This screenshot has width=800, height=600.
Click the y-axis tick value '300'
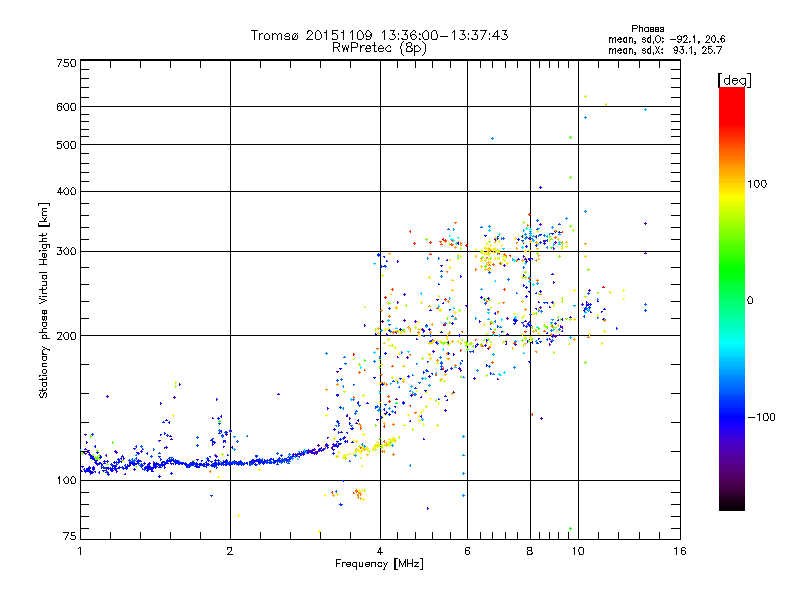click(66, 252)
